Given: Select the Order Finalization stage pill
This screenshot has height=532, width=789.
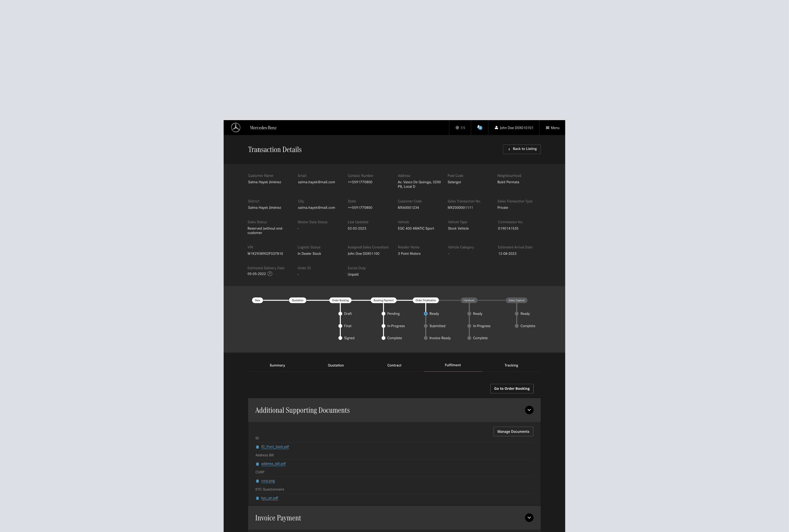Looking at the screenshot, I should 426,300.
